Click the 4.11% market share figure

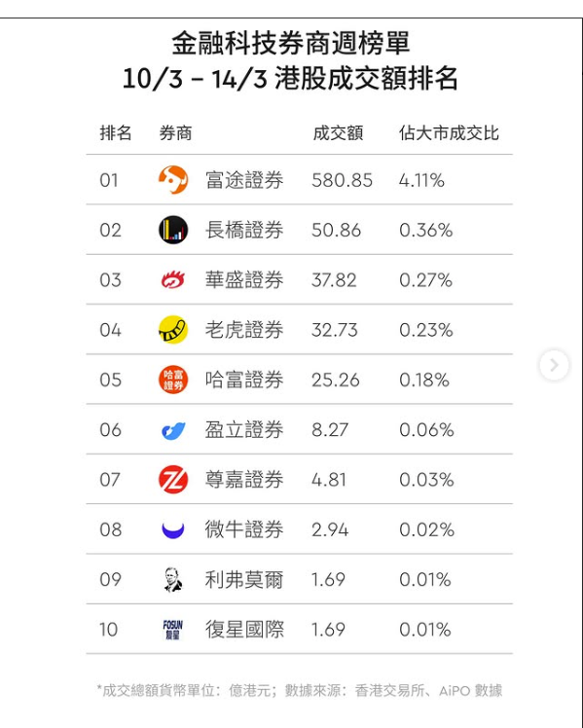(421, 180)
